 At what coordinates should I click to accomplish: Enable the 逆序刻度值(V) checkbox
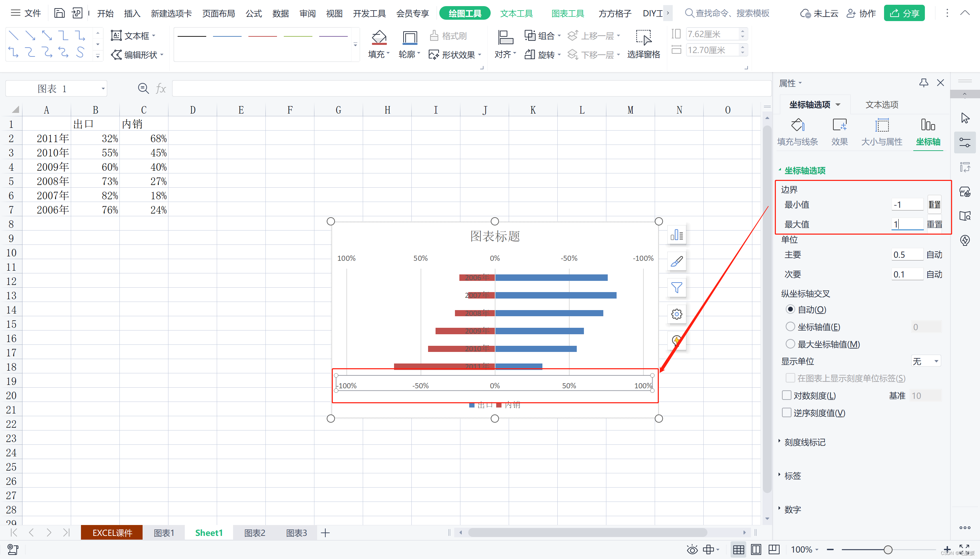click(786, 412)
